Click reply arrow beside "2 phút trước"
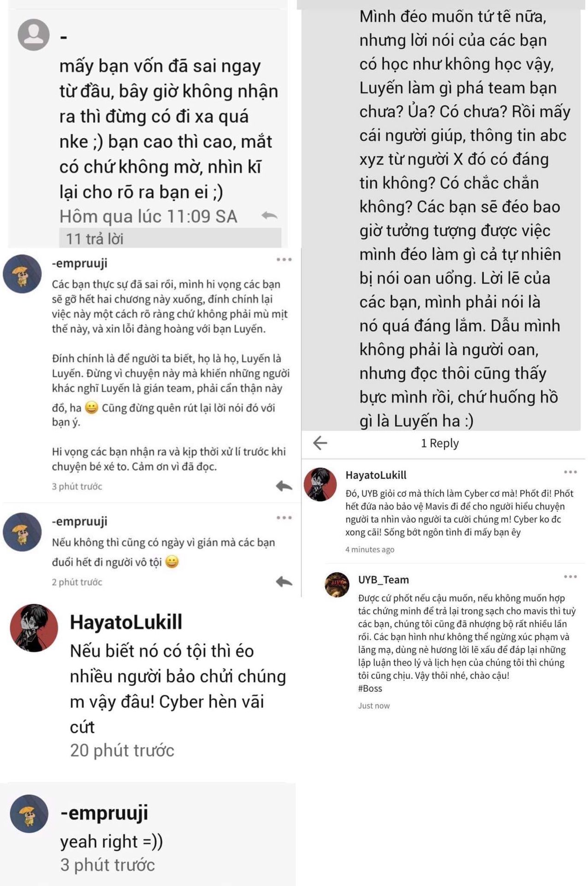 pos(284,581)
